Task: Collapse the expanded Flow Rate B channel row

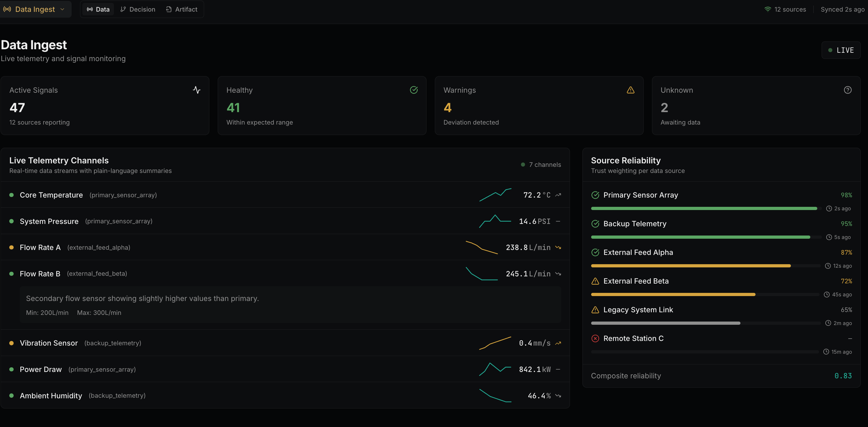Action: pos(285,273)
